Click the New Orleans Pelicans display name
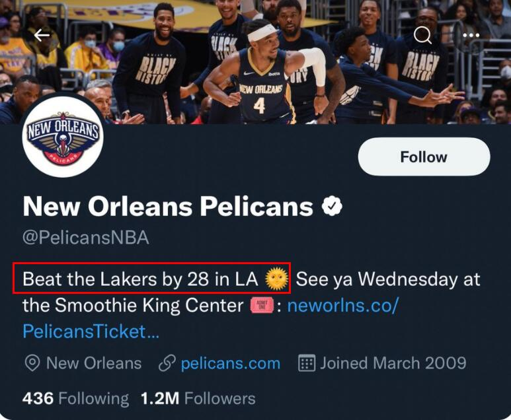511x420 pixels. [168, 207]
